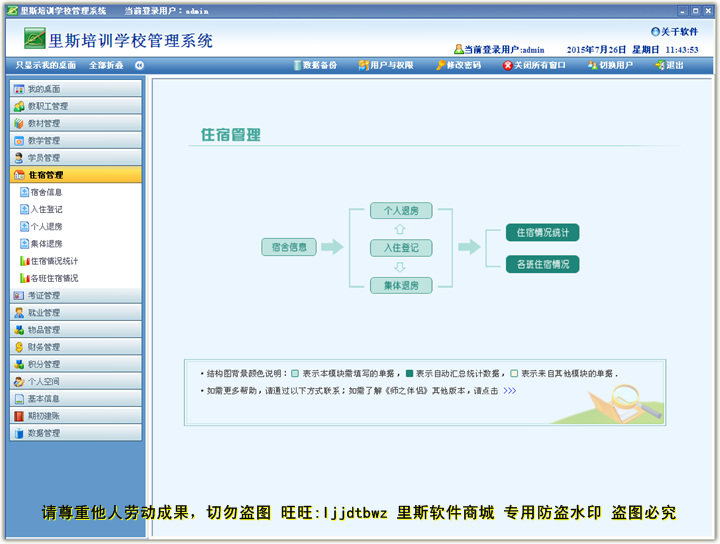This screenshot has width=720, height=544.
Task: Click the round arrow collapse-sidebar icon
Action: (139, 65)
